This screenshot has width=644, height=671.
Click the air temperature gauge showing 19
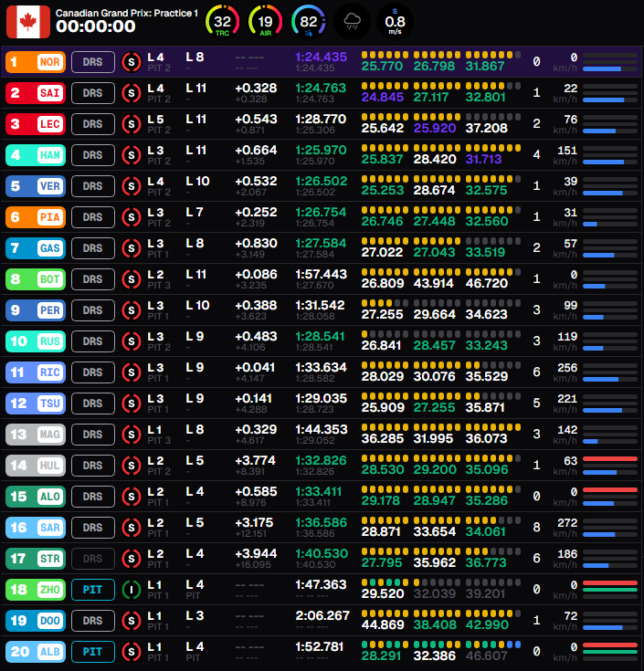266,22
